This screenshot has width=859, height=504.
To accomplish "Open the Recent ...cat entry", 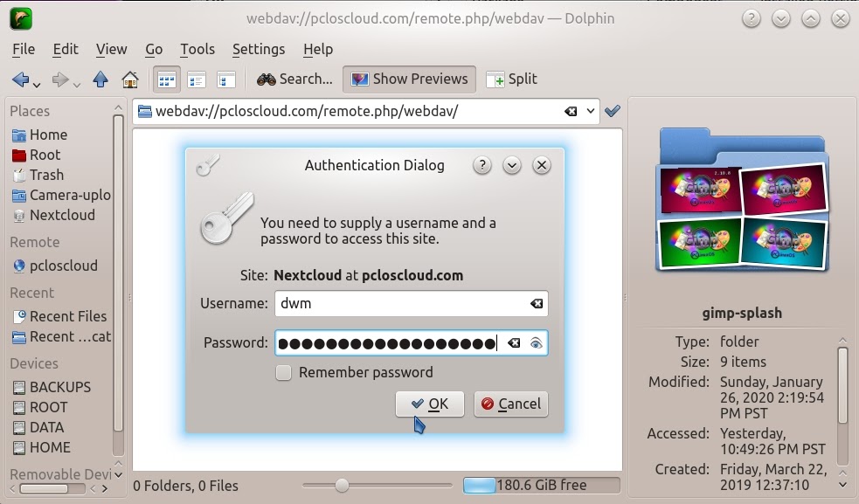I will click(61, 337).
